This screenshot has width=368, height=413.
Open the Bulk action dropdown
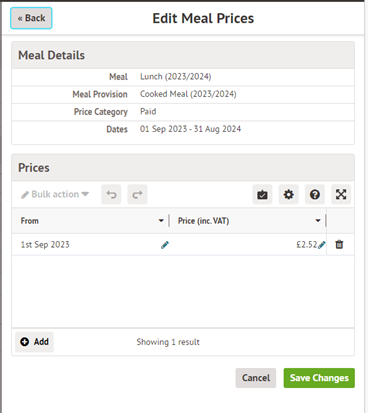[55, 194]
